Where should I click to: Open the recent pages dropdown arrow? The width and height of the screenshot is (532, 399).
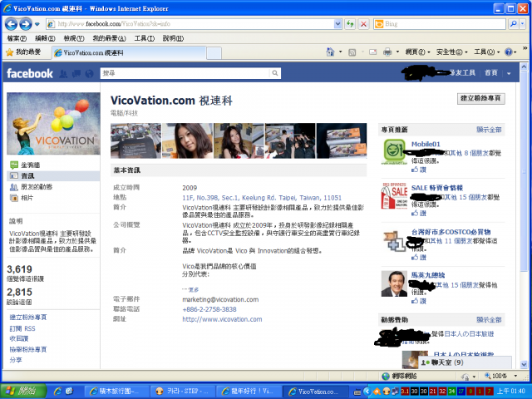click(37, 24)
